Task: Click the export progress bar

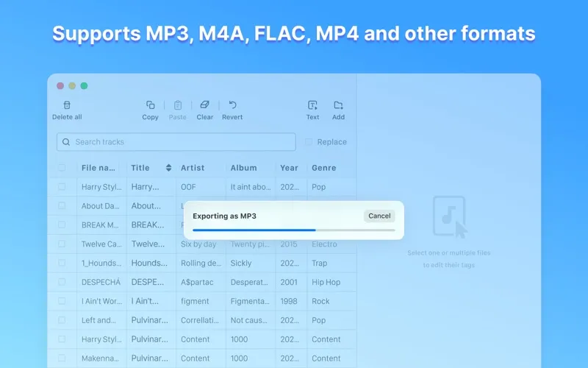Action: tap(293, 230)
